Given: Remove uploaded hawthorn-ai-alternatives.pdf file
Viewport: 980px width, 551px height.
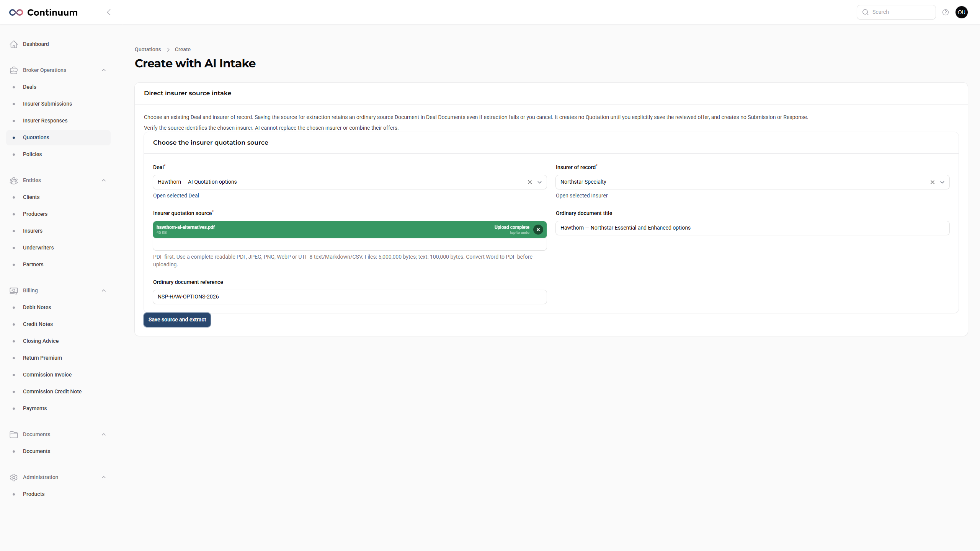Looking at the screenshot, I should pos(538,230).
